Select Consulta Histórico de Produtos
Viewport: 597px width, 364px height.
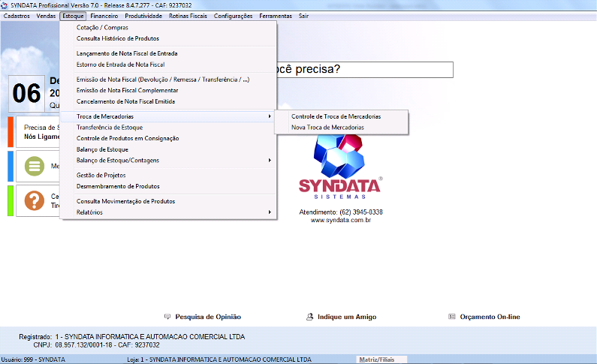[x=168, y=38]
